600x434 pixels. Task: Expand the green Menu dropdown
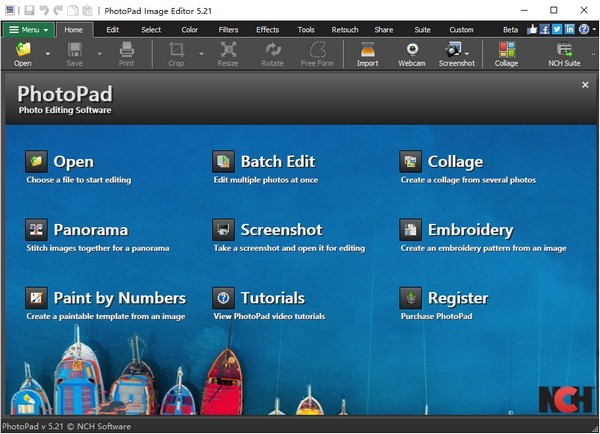tap(28, 30)
